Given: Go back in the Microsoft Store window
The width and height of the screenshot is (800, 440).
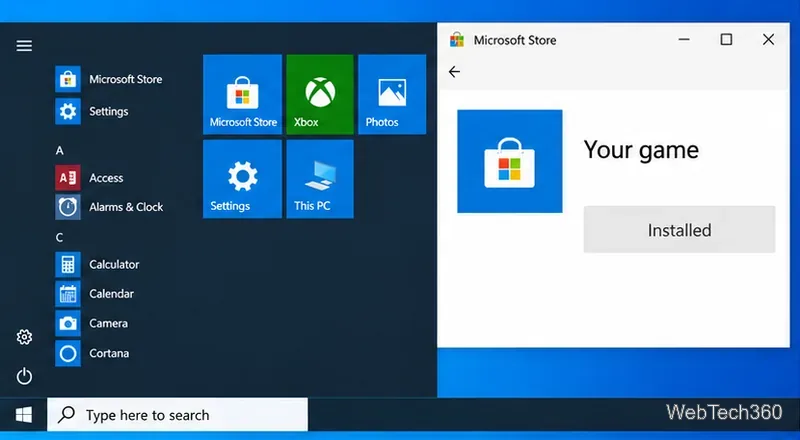Looking at the screenshot, I should (x=454, y=72).
